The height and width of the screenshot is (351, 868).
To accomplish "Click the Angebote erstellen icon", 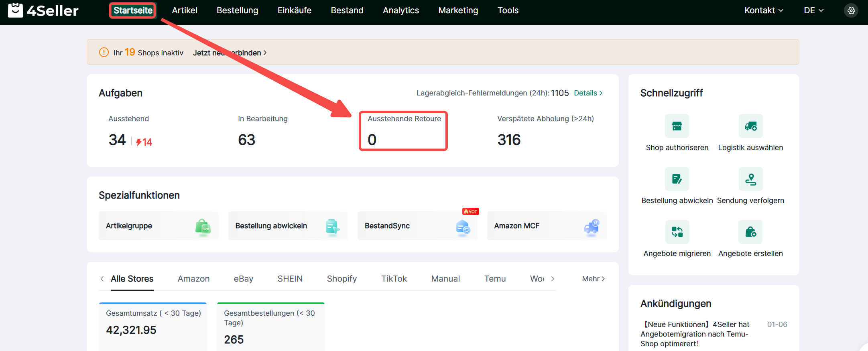I will coord(750,232).
